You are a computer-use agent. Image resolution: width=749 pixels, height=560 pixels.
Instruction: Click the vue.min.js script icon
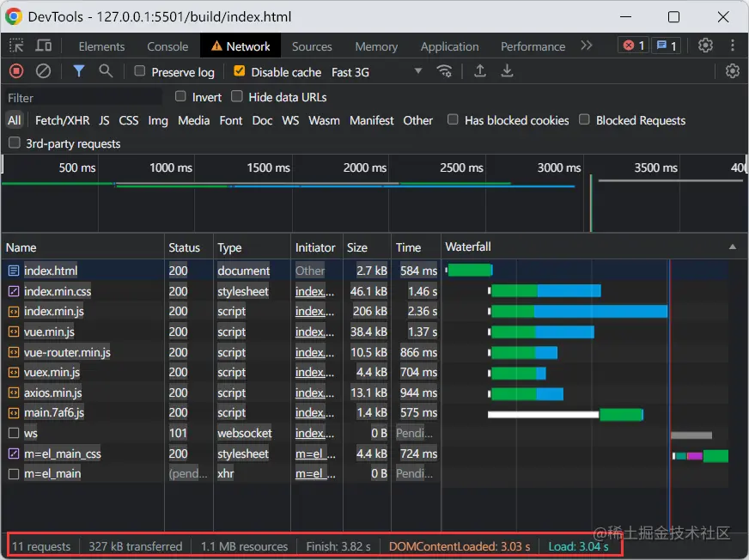14,332
